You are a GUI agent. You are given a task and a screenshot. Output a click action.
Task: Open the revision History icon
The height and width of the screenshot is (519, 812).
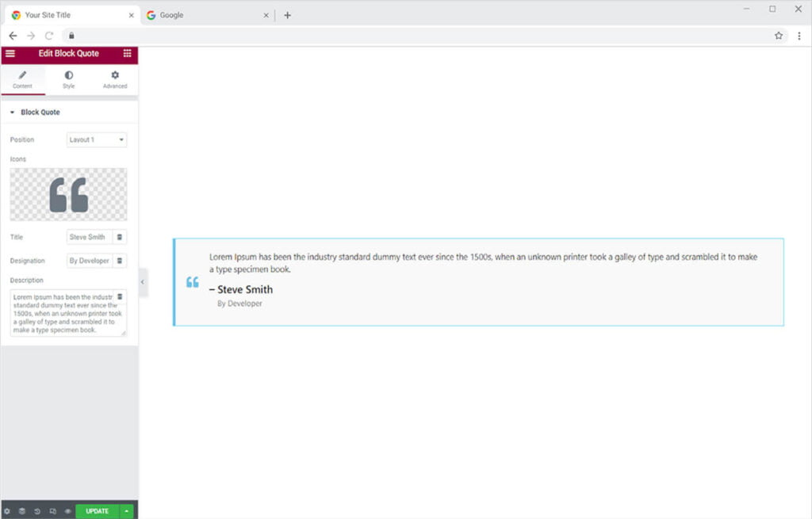tap(37, 511)
